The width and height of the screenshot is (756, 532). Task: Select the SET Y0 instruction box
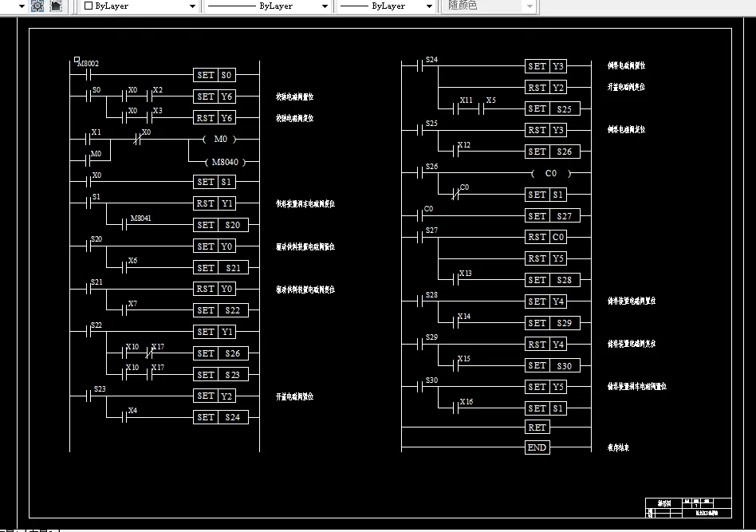pyautogui.click(x=215, y=246)
